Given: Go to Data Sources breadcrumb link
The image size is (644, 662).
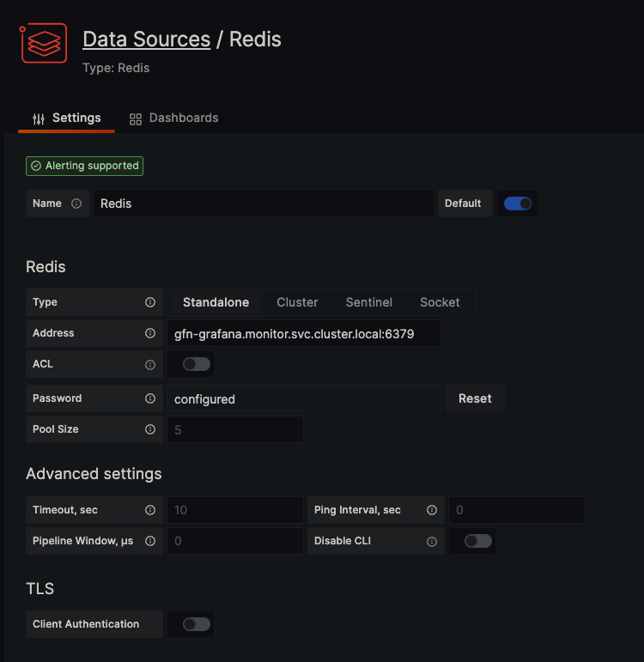Looking at the screenshot, I should click(x=147, y=39).
